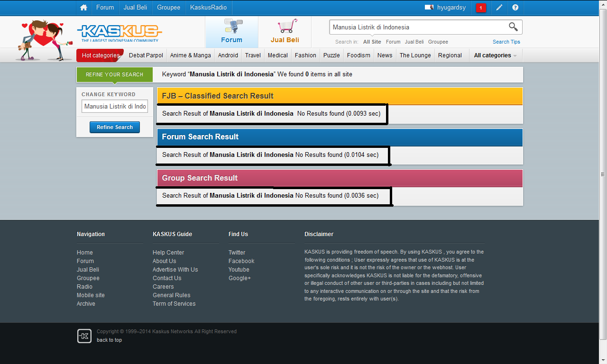Open Home link in footer navigation
The height and width of the screenshot is (364, 607).
pyautogui.click(x=85, y=253)
